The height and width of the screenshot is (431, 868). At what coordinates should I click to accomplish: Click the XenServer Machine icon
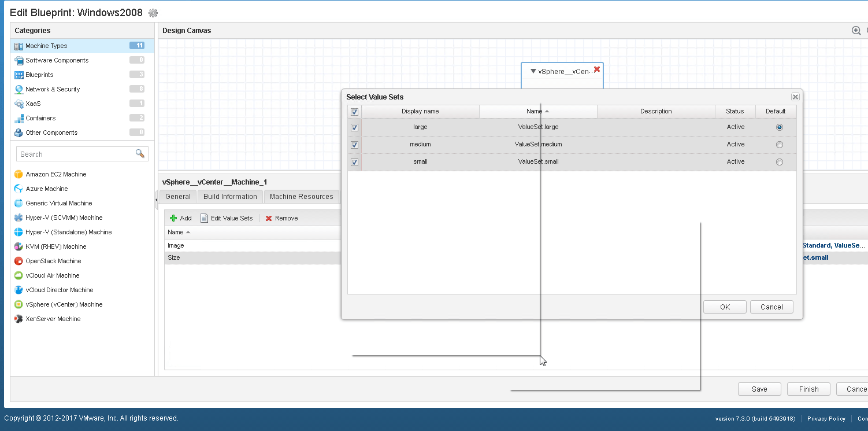click(x=18, y=319)
